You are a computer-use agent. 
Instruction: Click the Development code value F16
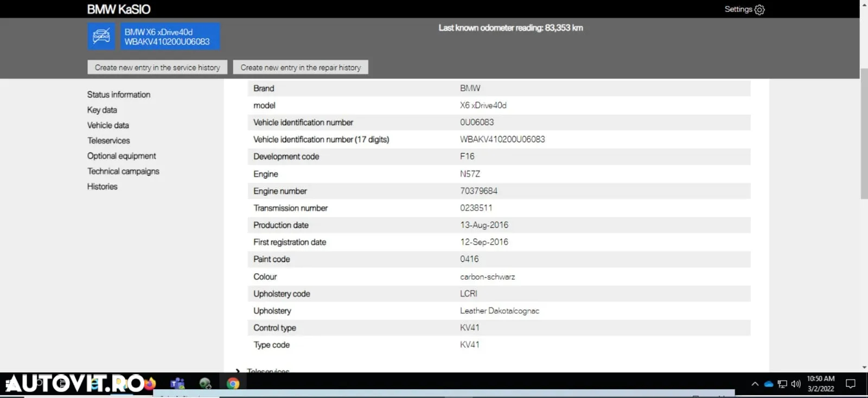pos(467,156)
